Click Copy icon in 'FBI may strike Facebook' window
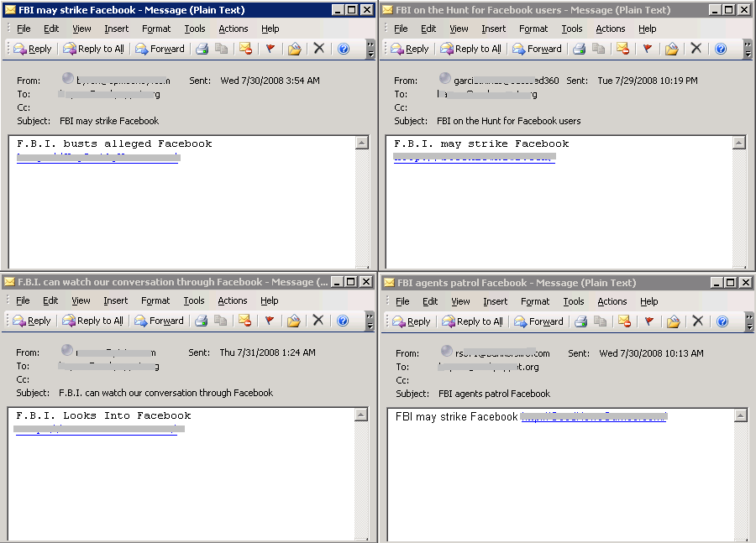Viewport: 756px width, 543px height. 221,49
